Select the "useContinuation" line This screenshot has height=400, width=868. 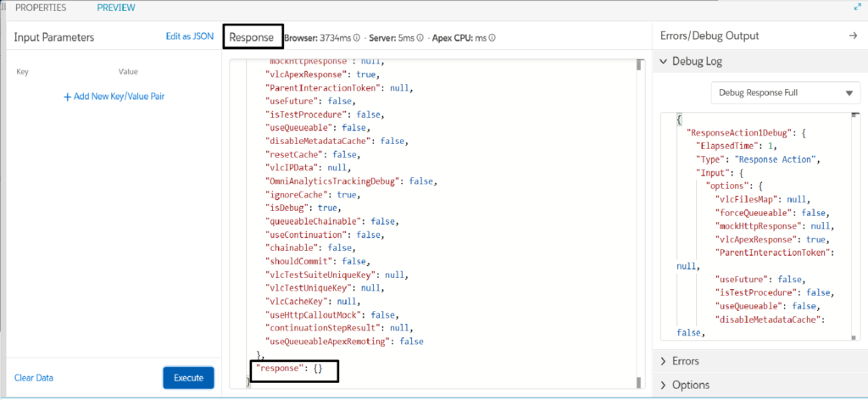point(325,235)
